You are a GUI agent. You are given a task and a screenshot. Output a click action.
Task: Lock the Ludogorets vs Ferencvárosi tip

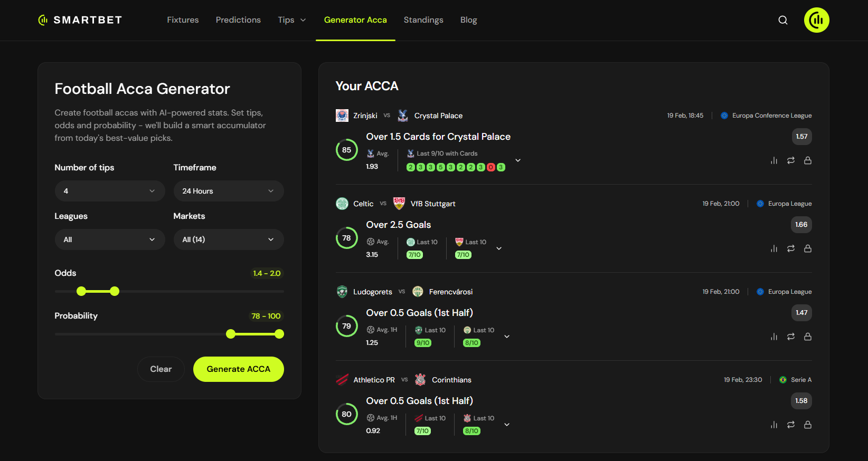click(808, 337)
